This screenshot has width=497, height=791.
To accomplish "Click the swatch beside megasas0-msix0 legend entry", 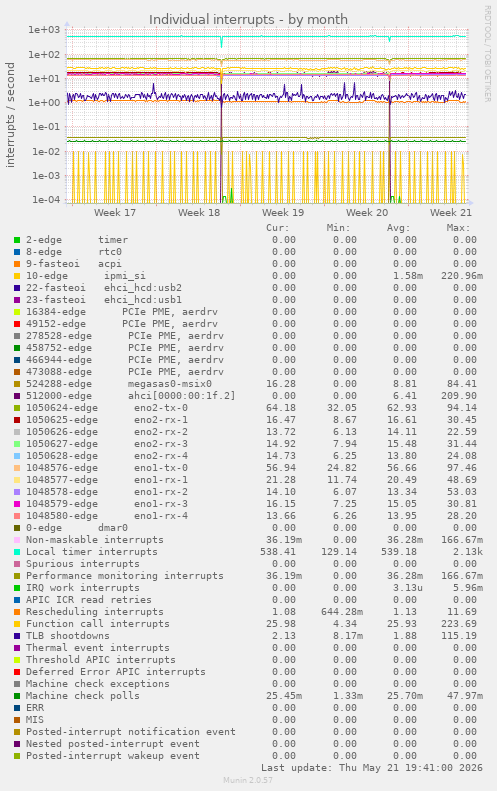I will pos(17,384).
